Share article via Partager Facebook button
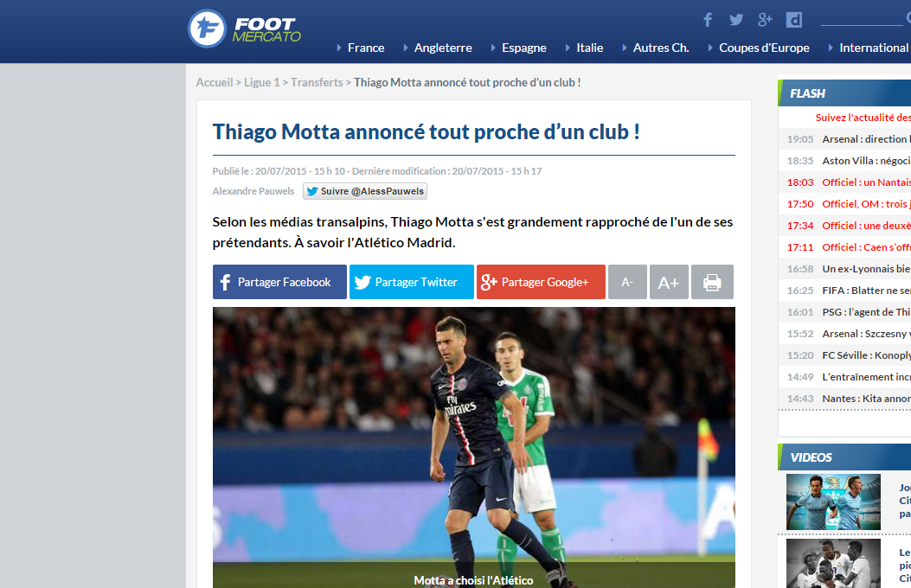911x588 pixels. point(279,282)
